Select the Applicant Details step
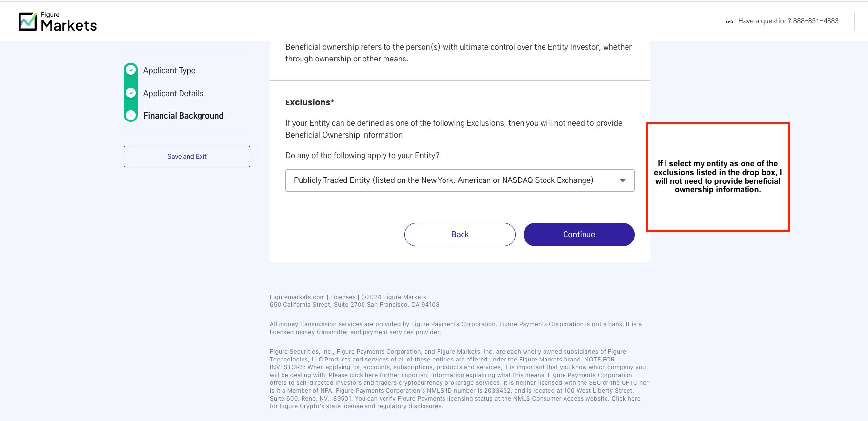Screen dimensions: 868x421 173,93
